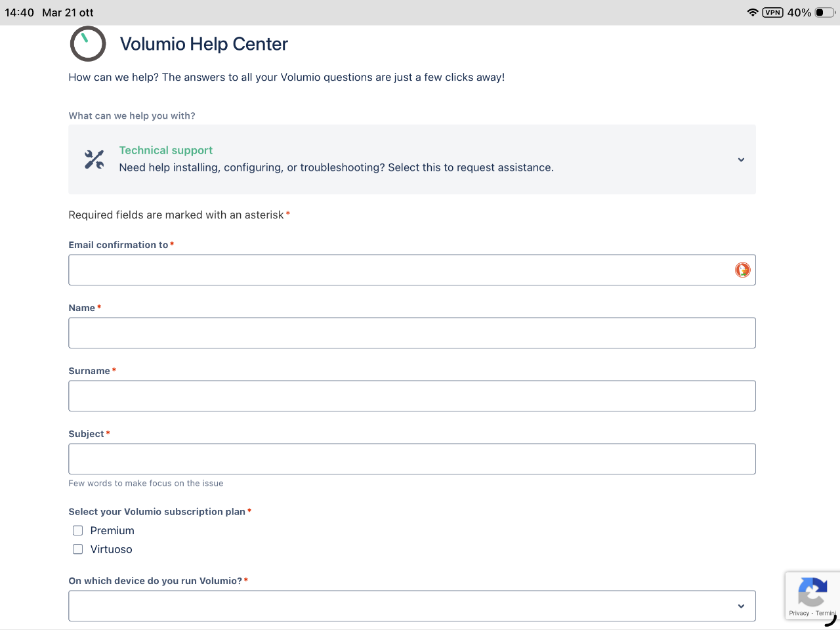The image size is (840, 630).
Task: Click the device dropdown chevron arrow
Action: pos(741,606)
